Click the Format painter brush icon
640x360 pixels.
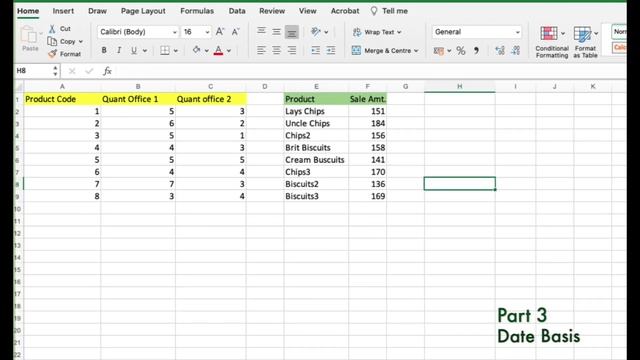tap(52, 54)
